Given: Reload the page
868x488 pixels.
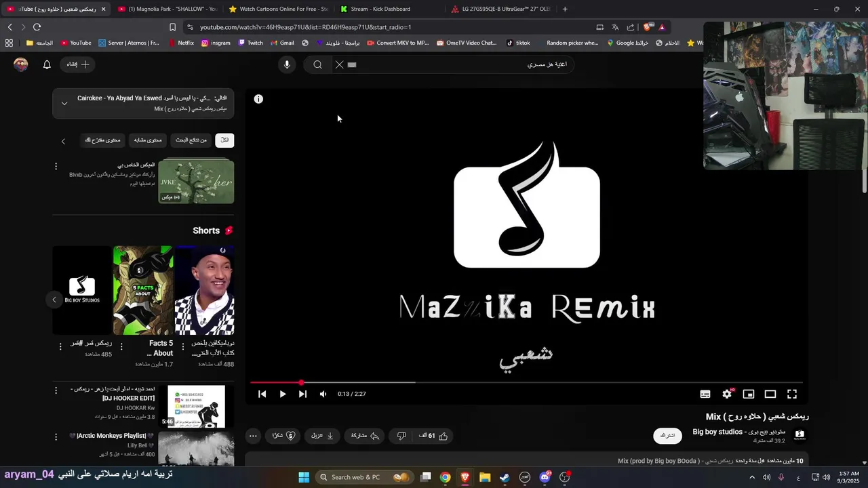Looking at the screenshot, I should pyautogui.click(x=37, y=27).
